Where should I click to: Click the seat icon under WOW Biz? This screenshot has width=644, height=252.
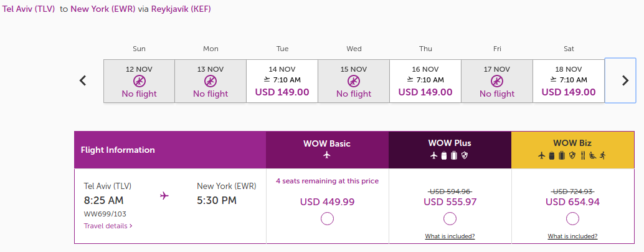[592, 155]
